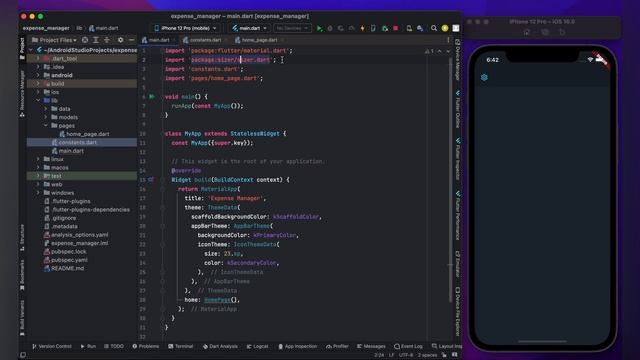Image resolution: width=640 pixels, height=360 pixels.
Task: Collapse the lib folder
Action: pos(38,100)
